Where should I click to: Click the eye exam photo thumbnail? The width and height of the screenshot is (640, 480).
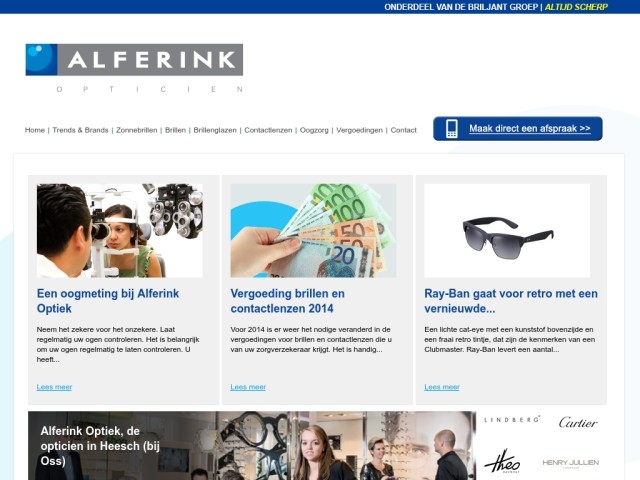120,231
